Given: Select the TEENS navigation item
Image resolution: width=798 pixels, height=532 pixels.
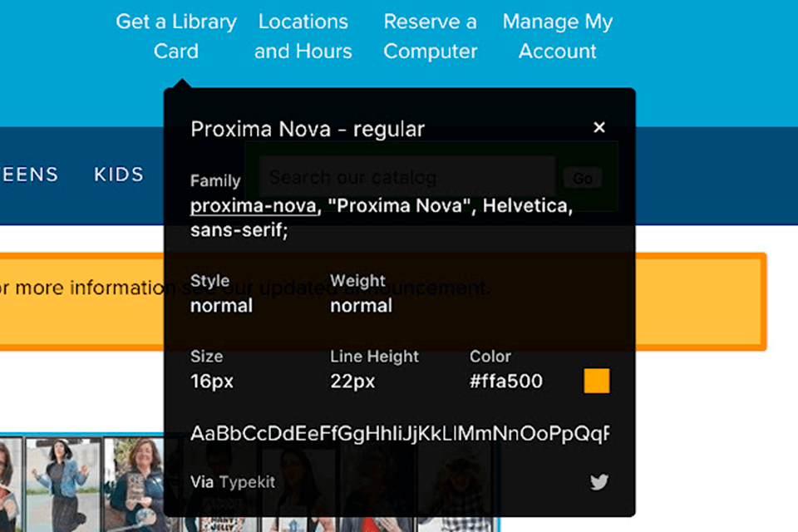Looking at the screenshot, I should click(29, 175).
